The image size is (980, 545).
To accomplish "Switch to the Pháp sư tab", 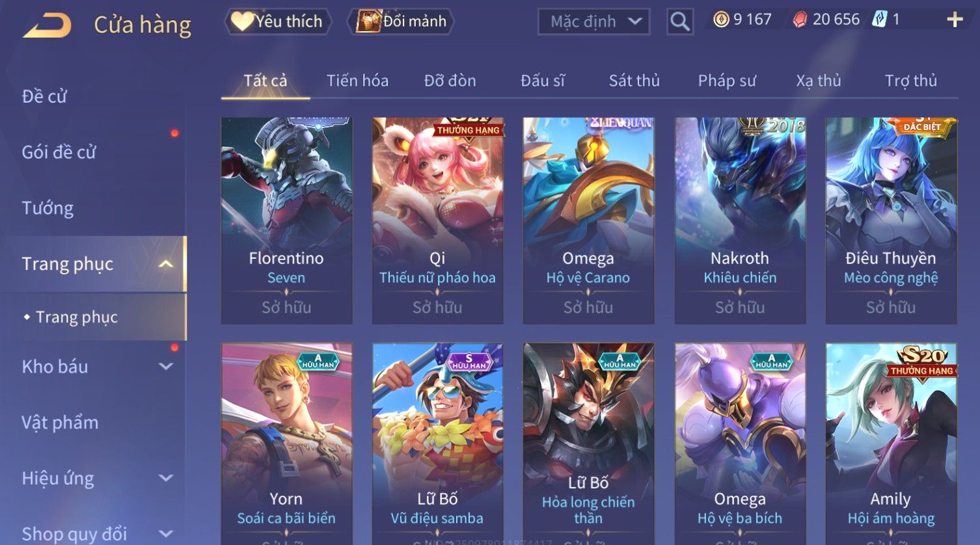I will (727, 81).
